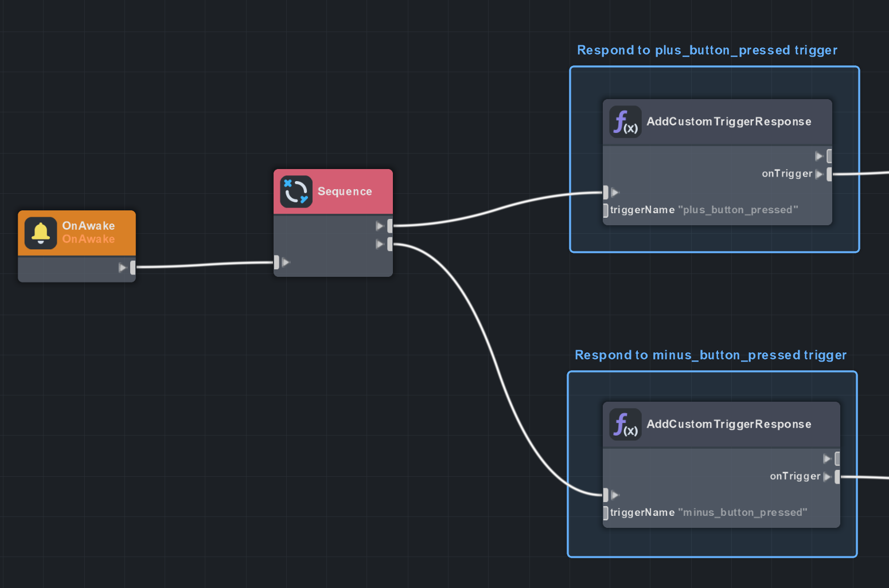Click the onTrigger output port on the minus_button_pressed node
Image resolution: width=889 pixels, height=588 pixels.
[837, 476]
